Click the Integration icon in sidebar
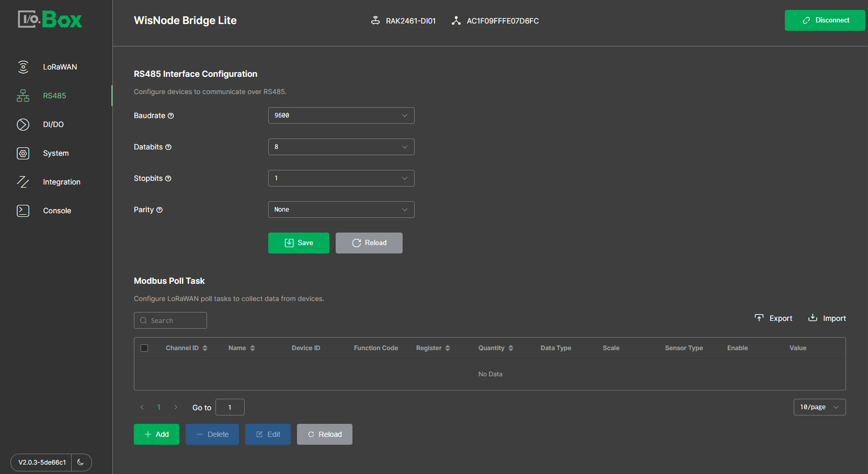Image resolution: width=868 pixels, height=474 pixels. (x=23, y=182)
